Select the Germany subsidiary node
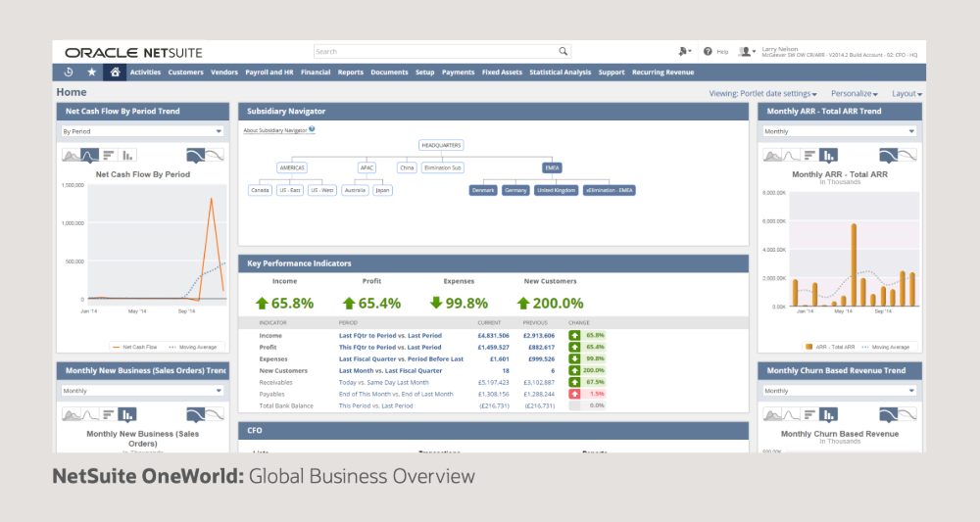 click(x=515, y=190)
